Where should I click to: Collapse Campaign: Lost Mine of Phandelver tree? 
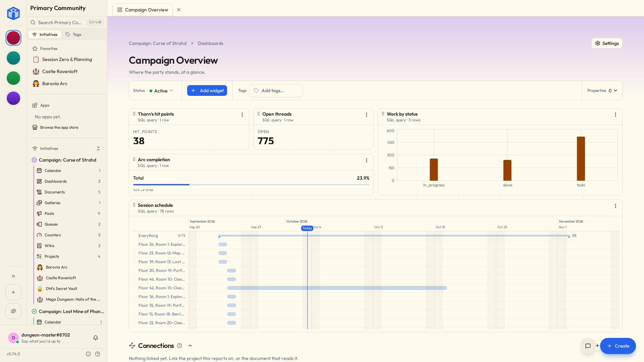[x=34, y=311]
